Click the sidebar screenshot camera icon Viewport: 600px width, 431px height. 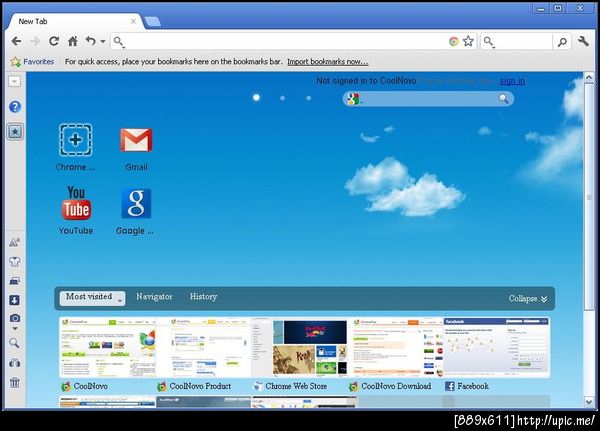tap(15, 318)
